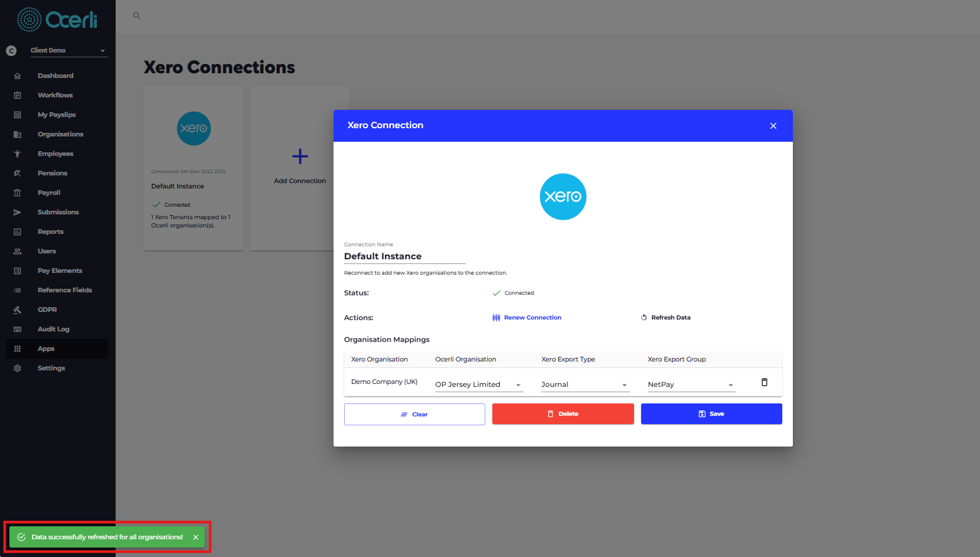Image resolution: width=980 pixels, height=557 pixels.
Task: Open the Xero Export Group dropdown
Action: pyautogui.click(x=691, y=385)
